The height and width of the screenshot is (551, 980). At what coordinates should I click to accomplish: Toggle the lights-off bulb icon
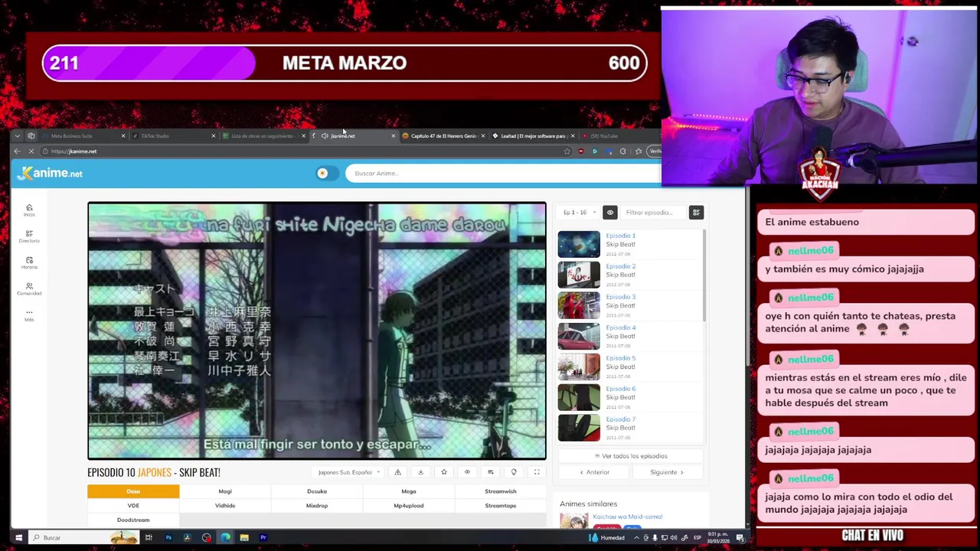tap(514, 472)
